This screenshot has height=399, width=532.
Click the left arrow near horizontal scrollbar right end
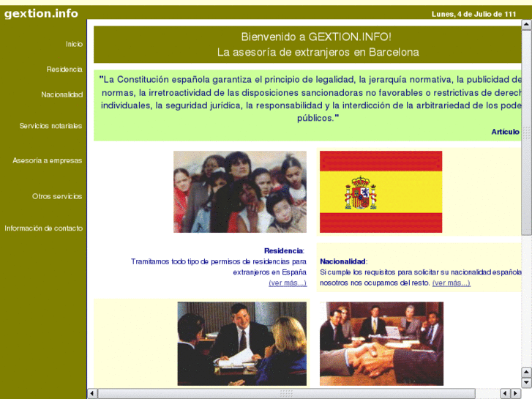[506, 394]
